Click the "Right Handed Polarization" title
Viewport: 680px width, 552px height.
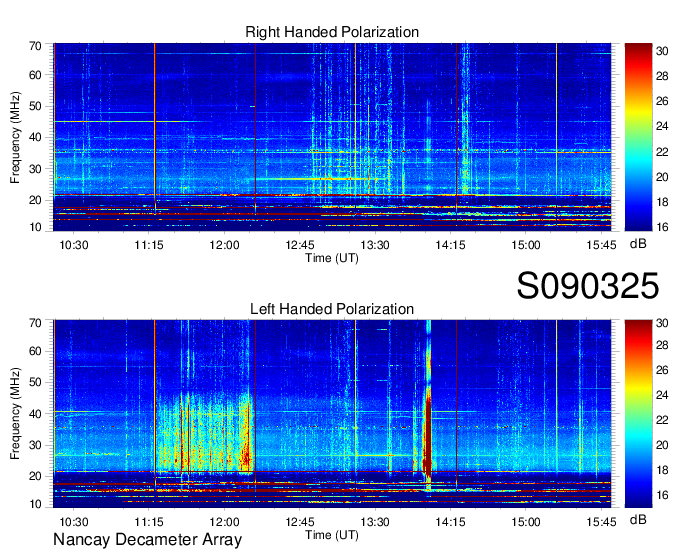point(332,32)
